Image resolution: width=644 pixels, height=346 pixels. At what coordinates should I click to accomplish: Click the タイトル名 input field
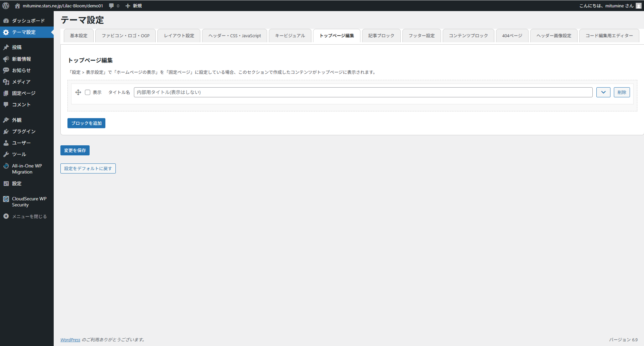[x=363, y=92]
